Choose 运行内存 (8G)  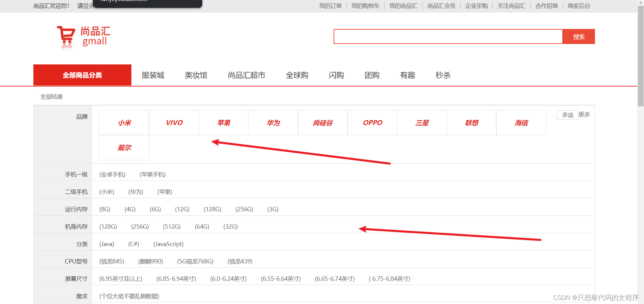(105, 209)
